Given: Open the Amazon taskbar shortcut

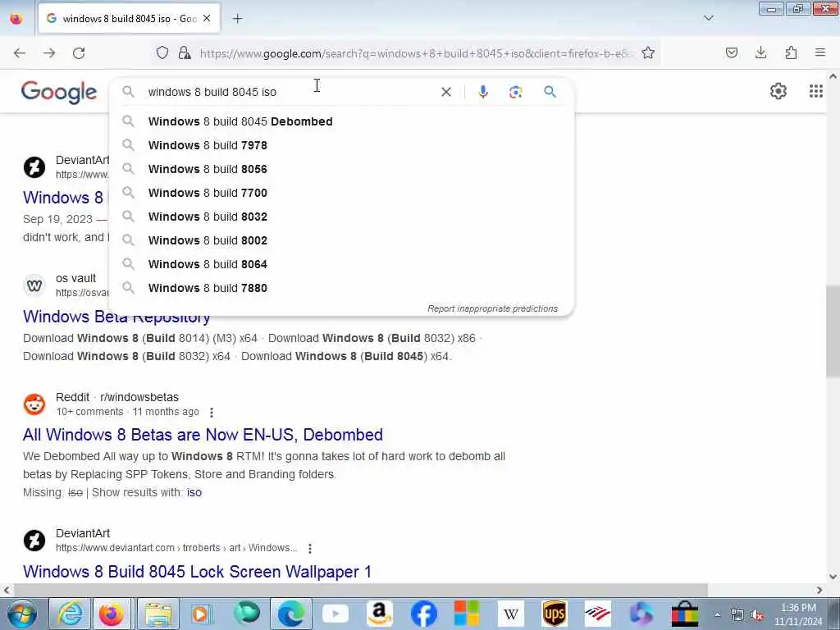Looking at the screenshot, I should tap(379, 614).
